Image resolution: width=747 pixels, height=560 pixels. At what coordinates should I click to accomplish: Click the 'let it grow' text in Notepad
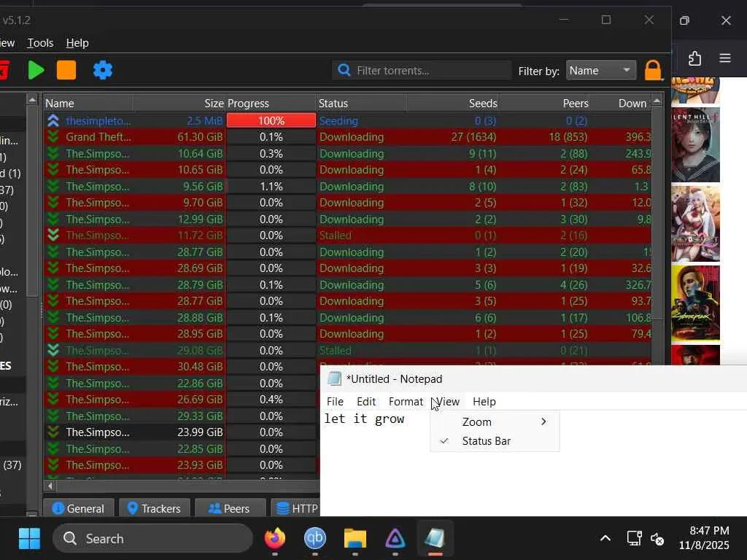pos(364,419)
